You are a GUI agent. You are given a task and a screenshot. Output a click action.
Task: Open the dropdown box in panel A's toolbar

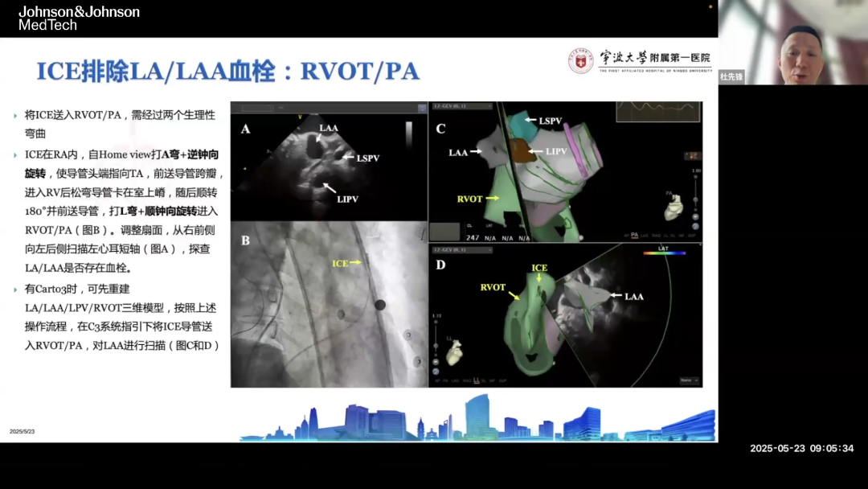click(257, 108)
